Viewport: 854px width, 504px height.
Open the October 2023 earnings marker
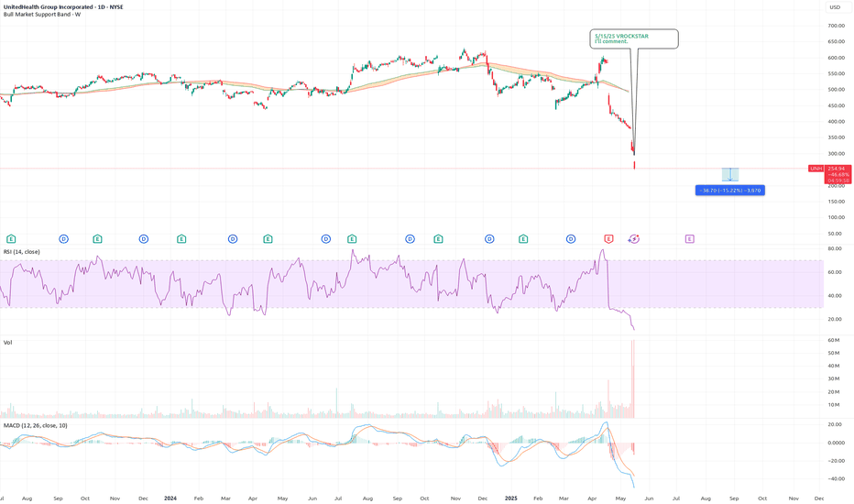pyautogui.click(x=97, y=238)
